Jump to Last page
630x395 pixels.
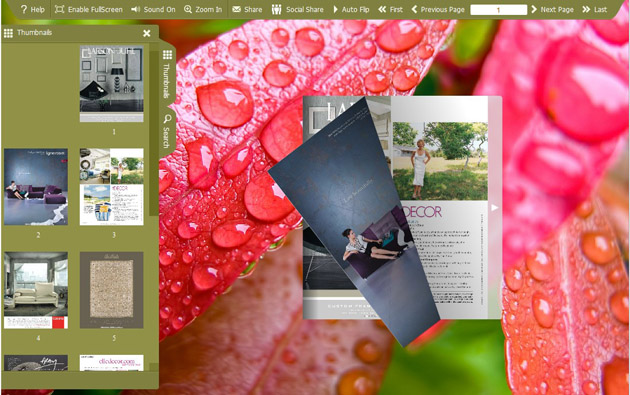[594, 9]
